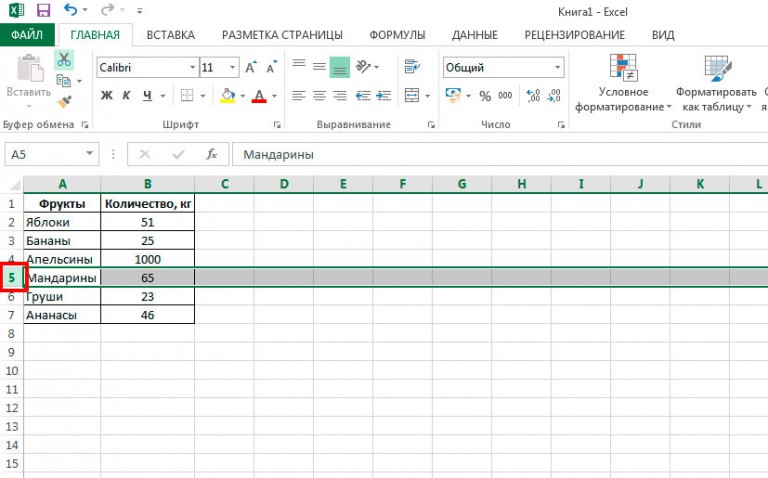Click the decrease indent icon
The width and height of the screenshot is (768, 478).
tap(363, 96)
